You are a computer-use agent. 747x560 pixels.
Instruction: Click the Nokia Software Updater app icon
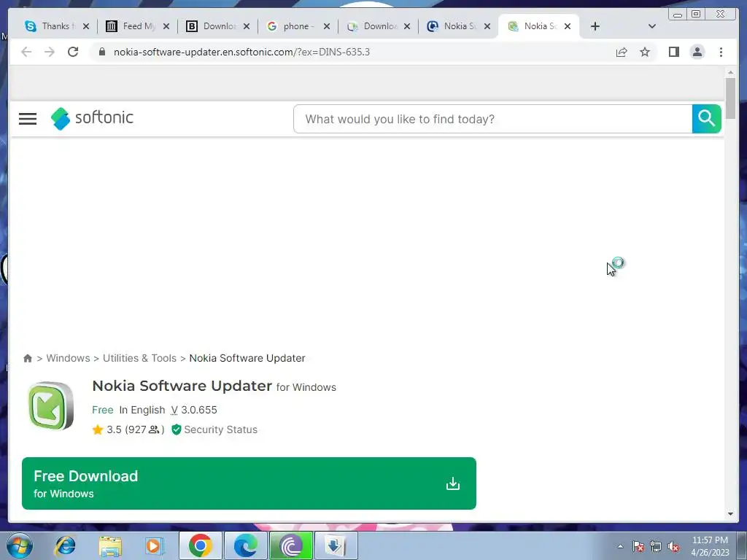click(x=50, y=406)
